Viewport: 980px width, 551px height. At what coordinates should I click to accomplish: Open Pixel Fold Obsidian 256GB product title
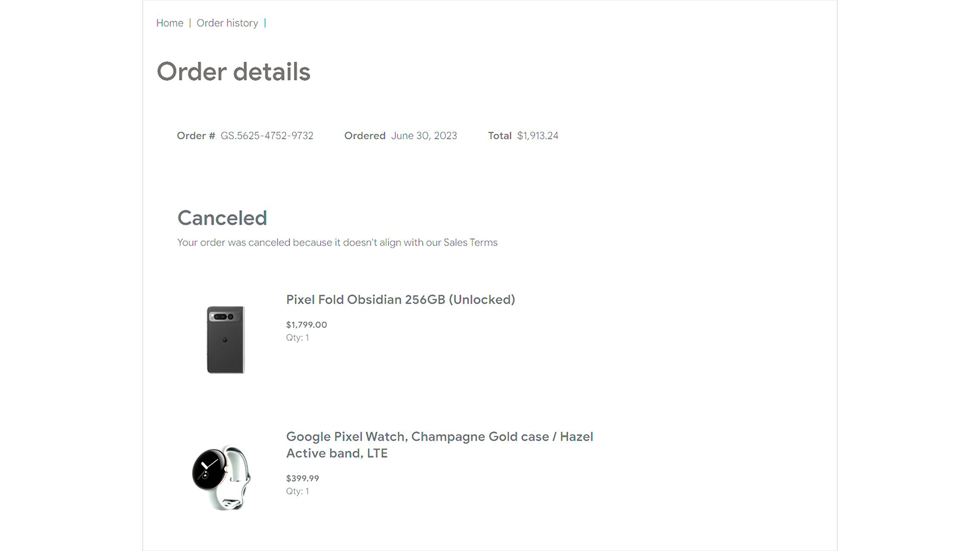400,300
